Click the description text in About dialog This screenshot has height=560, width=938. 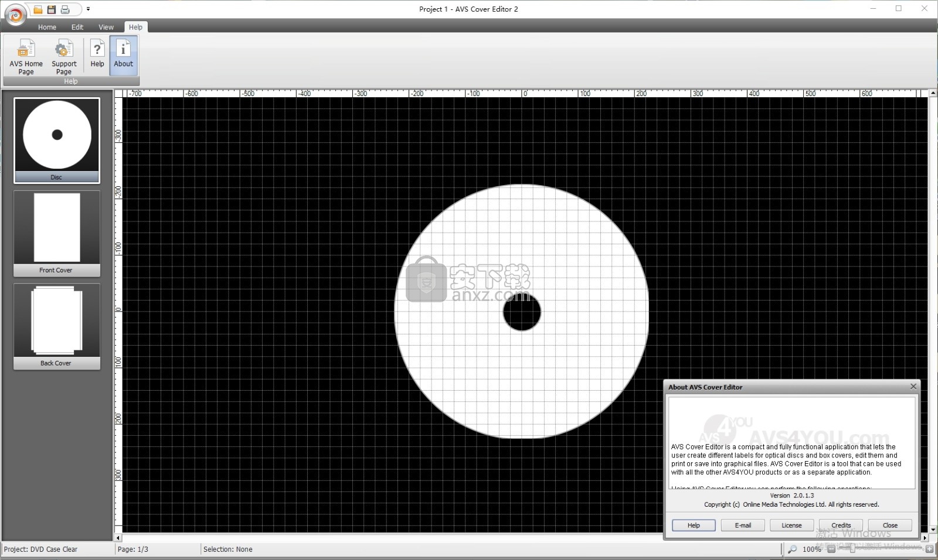coord(786,460)
